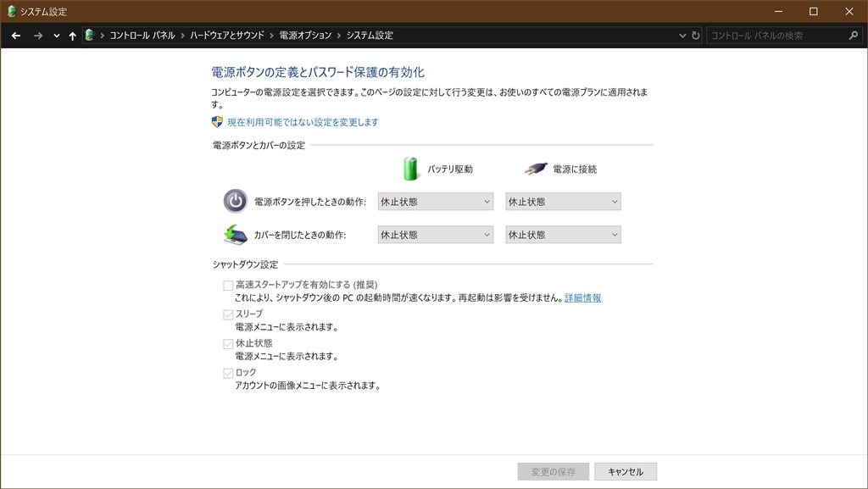Close the システム設定 window

[849, 11]
